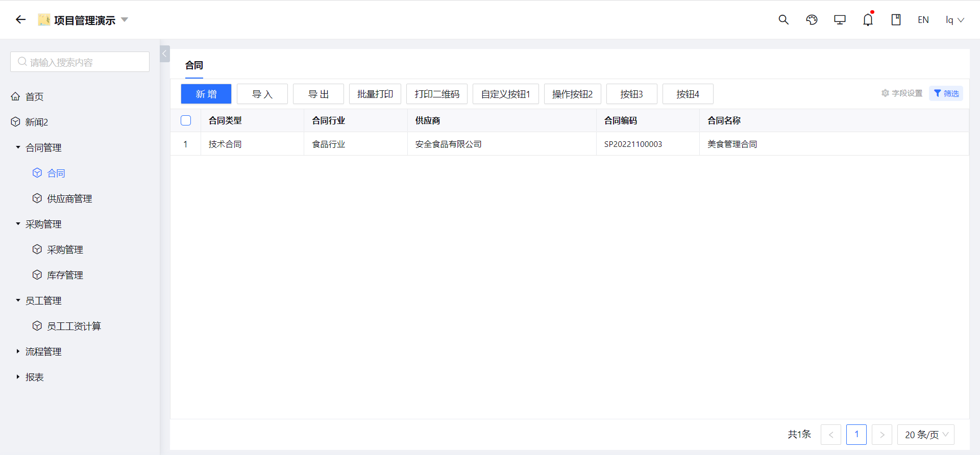The width and height of the screenshot is (980, 455).
Task: Open 新闻2 in sidebar
Action: [x=36, y=122]
